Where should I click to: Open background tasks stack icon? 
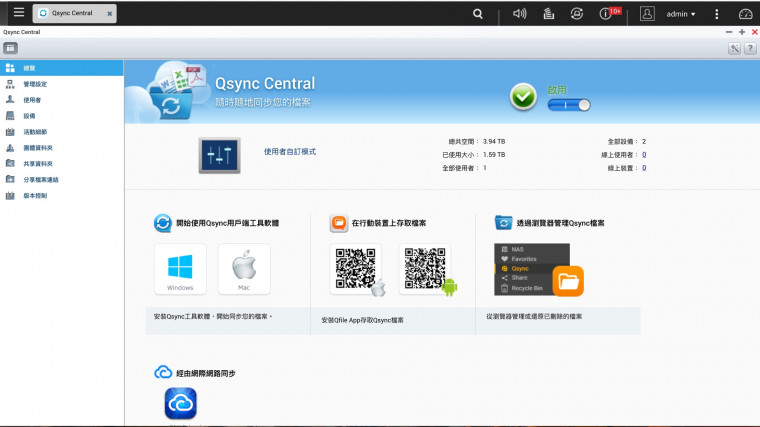[548, 14]
